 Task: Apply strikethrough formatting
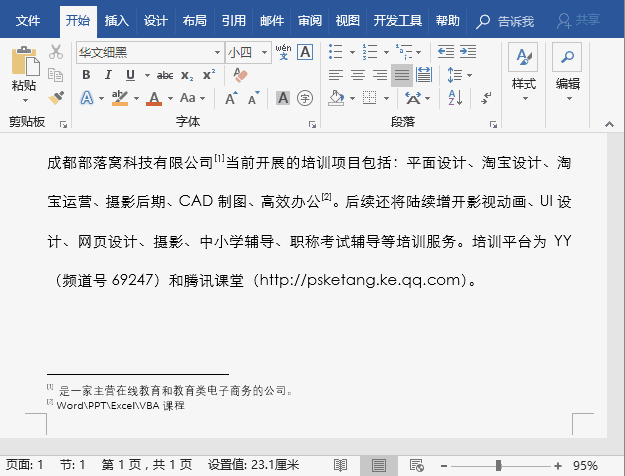tap(165, 75)
